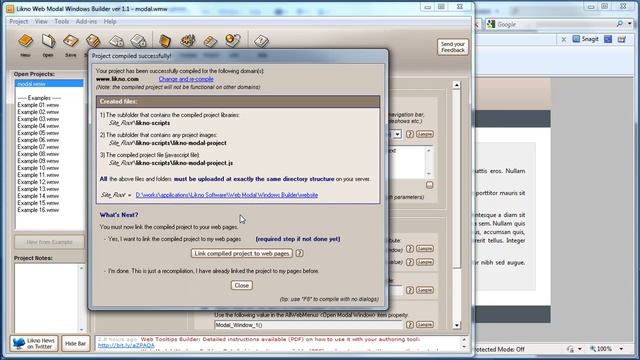Click the Change and re-compile link
This screenshot has height=360, width=640.
coord(186,79)
